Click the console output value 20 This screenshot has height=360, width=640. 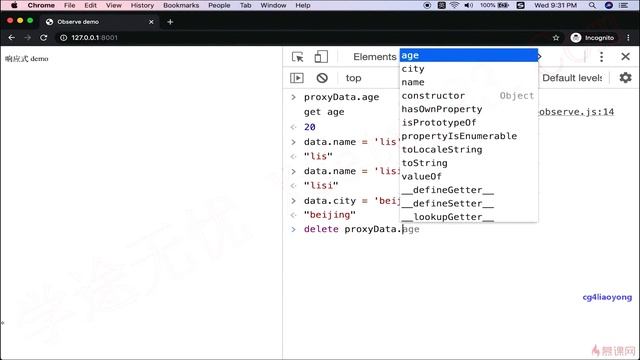click(x=309, y=127)
